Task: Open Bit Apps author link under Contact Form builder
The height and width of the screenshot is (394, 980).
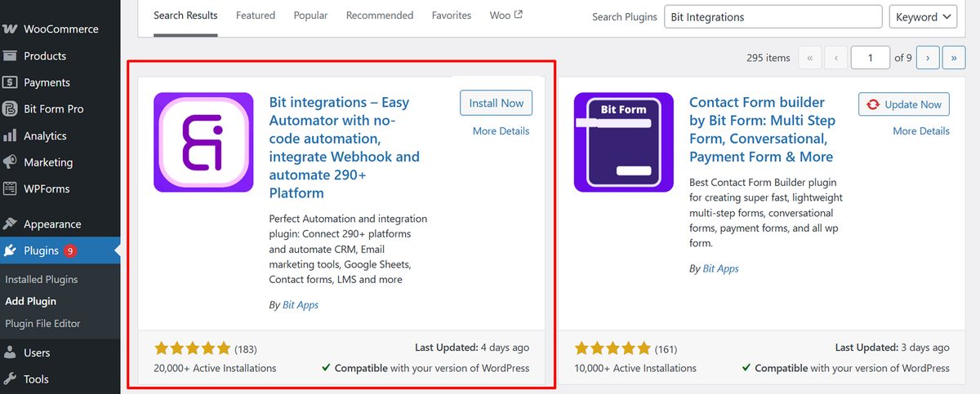Action: 721,268
